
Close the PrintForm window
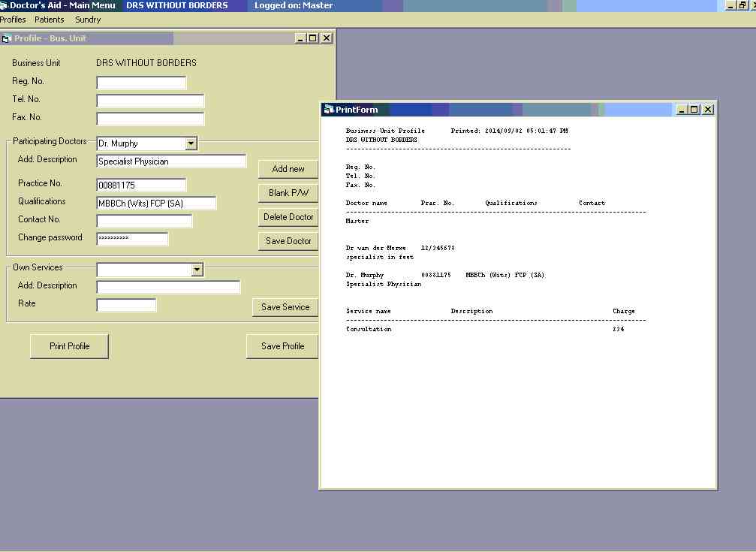pos(707,110)
